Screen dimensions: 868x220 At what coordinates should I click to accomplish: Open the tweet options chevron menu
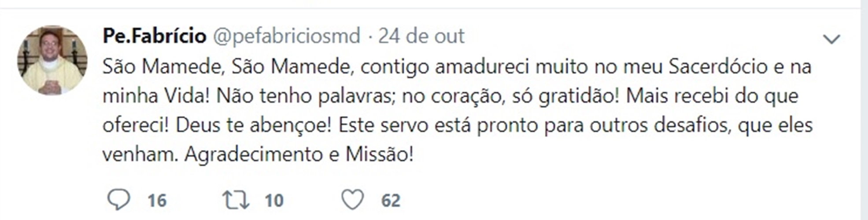click(831, 40)
